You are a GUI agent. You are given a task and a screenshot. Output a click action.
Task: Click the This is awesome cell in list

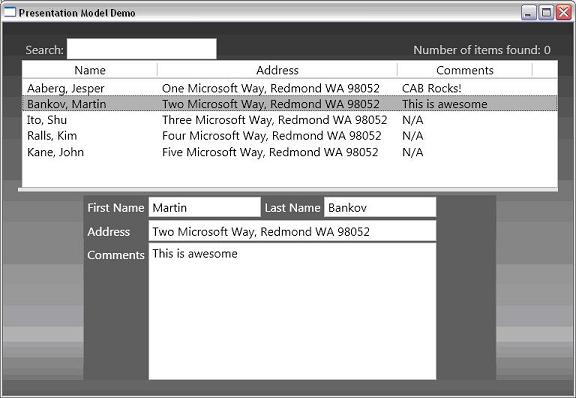click(444, 104)
